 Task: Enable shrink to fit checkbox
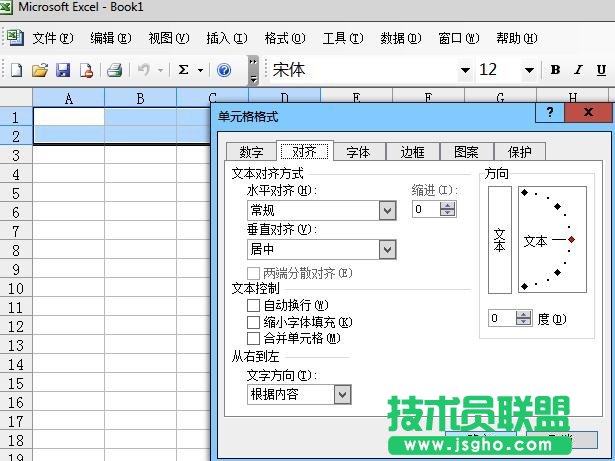click(x=253, y=322)
